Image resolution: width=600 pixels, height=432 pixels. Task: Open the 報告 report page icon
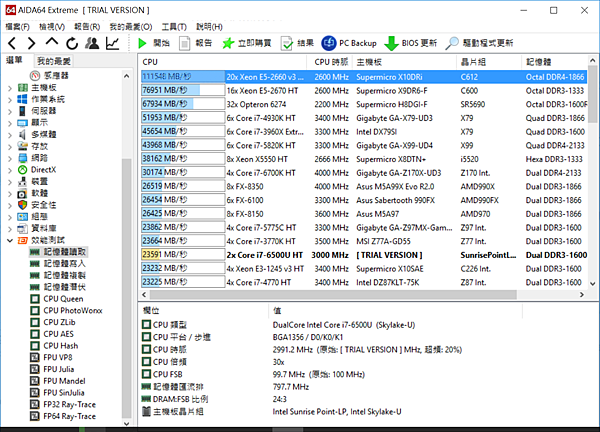coord(184,43)
